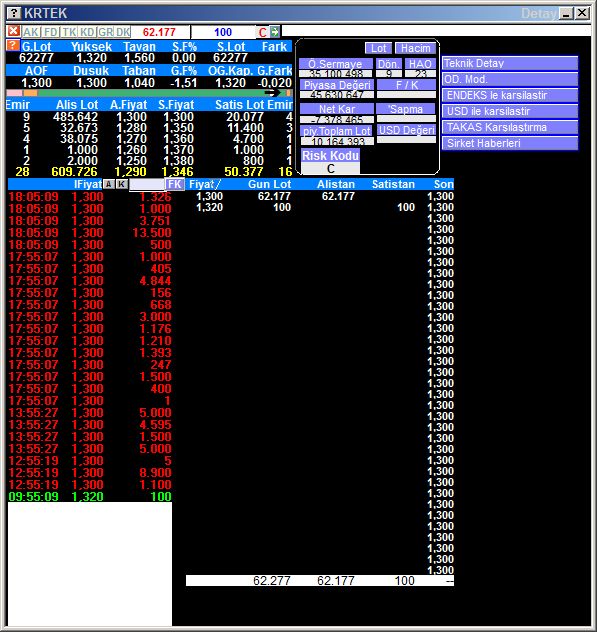Select ENDEKS ile karsilastir
The width and height of the screenshot is (597, 632).
[510, 95]
